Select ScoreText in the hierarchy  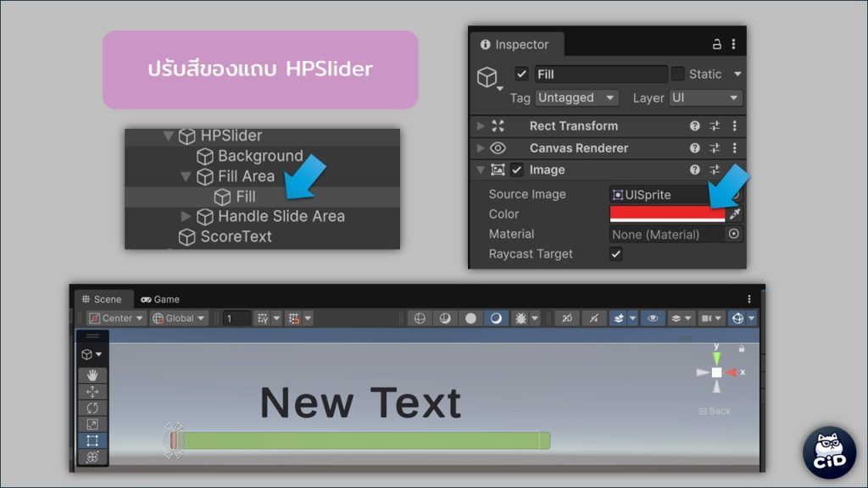236,236
